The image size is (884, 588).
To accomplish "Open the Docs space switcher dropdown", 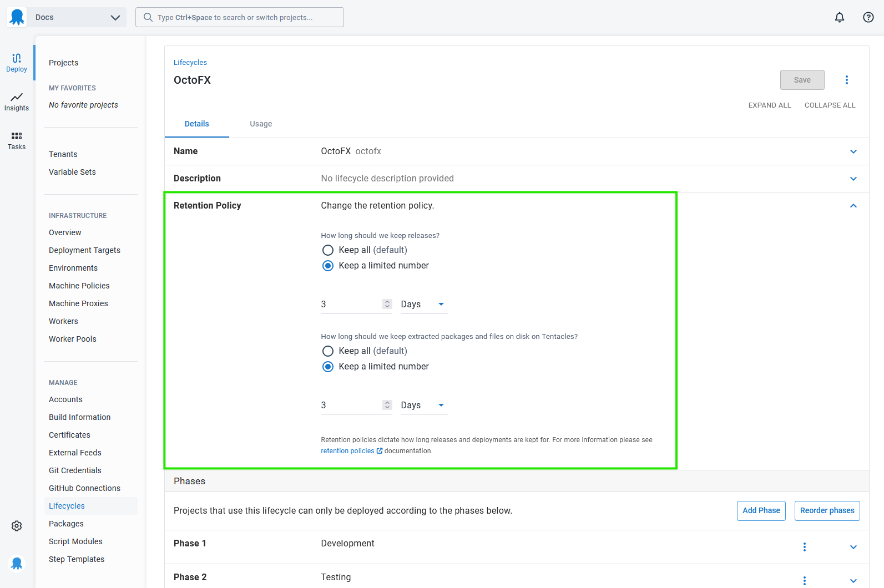I will tap(78, 17).
